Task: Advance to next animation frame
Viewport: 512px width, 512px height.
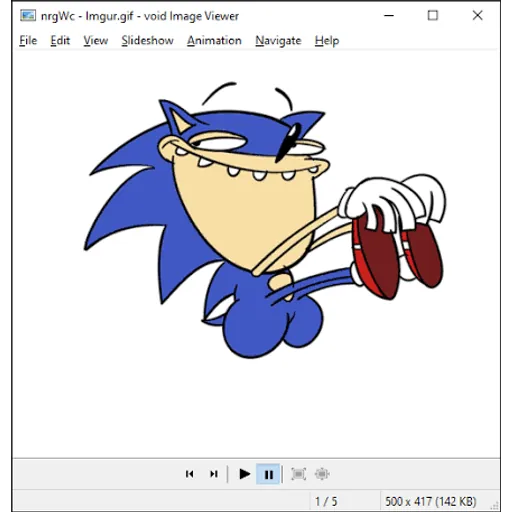Action: pyautogui.click(x=214, y=474)
